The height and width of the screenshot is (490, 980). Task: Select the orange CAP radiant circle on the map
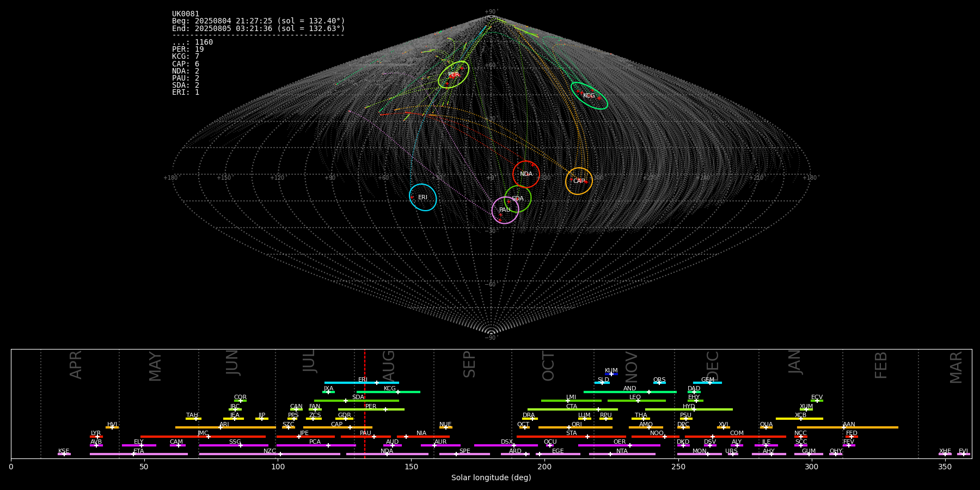pos(579,181)
